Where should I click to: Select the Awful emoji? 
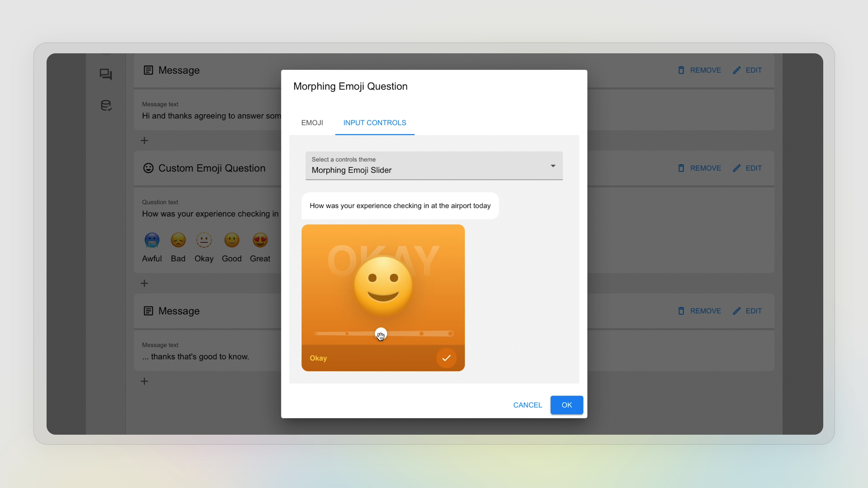pos(152,240)
